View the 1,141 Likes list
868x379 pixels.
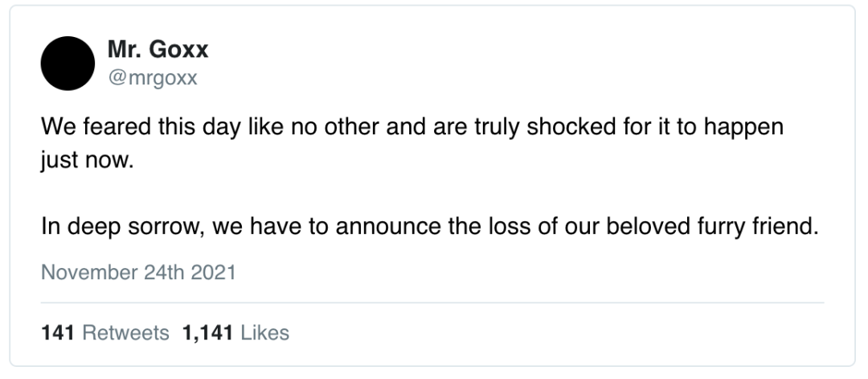click(235, 332)
